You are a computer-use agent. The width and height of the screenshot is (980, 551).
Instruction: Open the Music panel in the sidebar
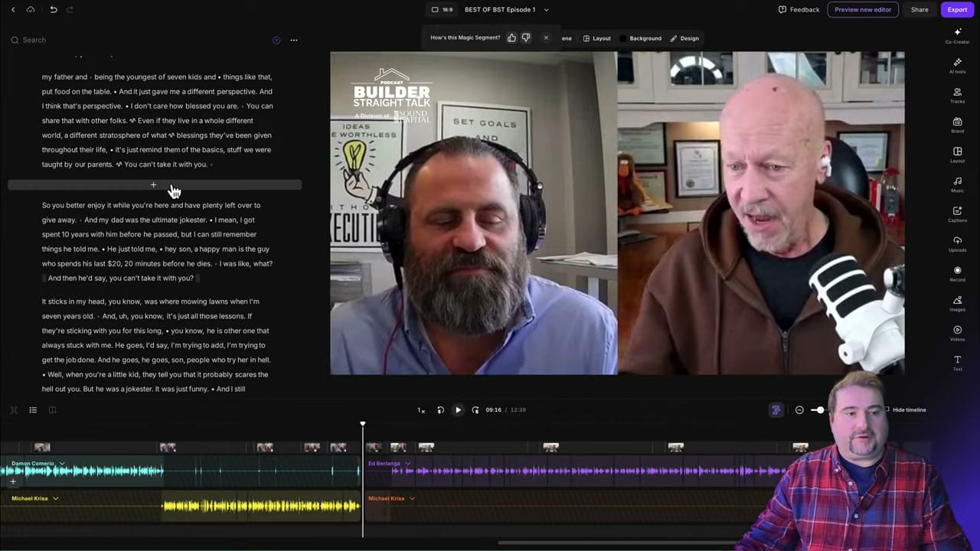[x=957, y=185]
